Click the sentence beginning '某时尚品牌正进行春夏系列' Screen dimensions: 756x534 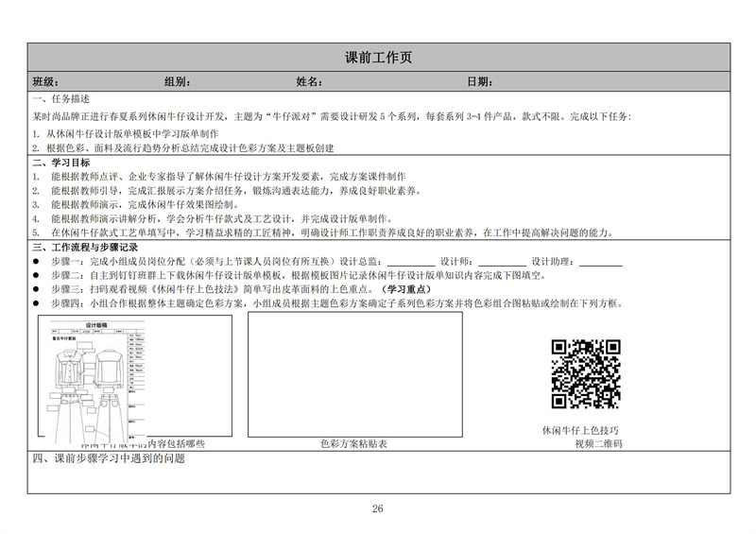[332, 116]
